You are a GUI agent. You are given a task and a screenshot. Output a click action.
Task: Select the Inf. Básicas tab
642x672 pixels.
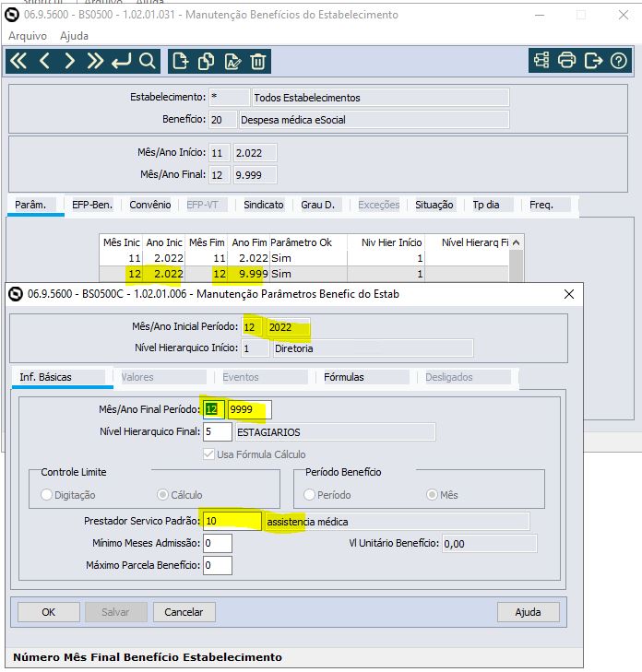click(x=63, y=378)
